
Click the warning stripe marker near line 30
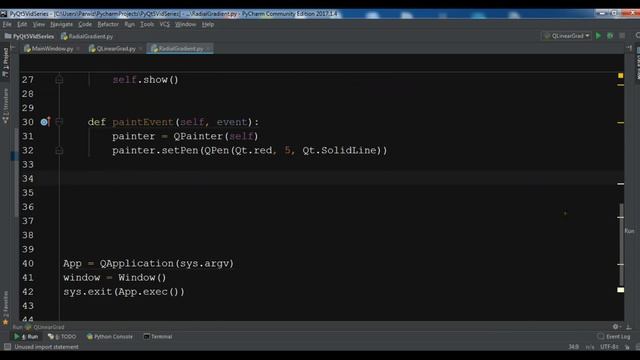(620, 122)
